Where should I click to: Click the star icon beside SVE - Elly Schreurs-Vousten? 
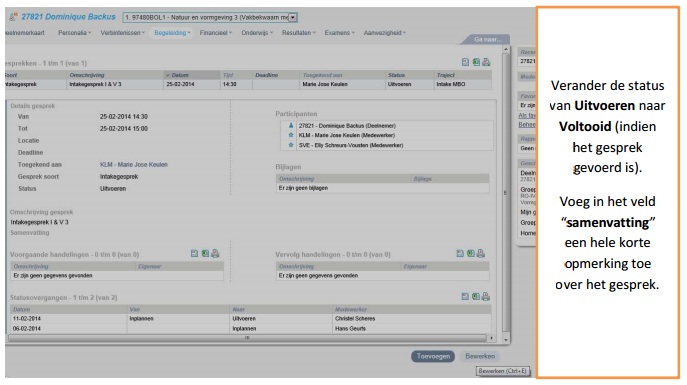290,145
